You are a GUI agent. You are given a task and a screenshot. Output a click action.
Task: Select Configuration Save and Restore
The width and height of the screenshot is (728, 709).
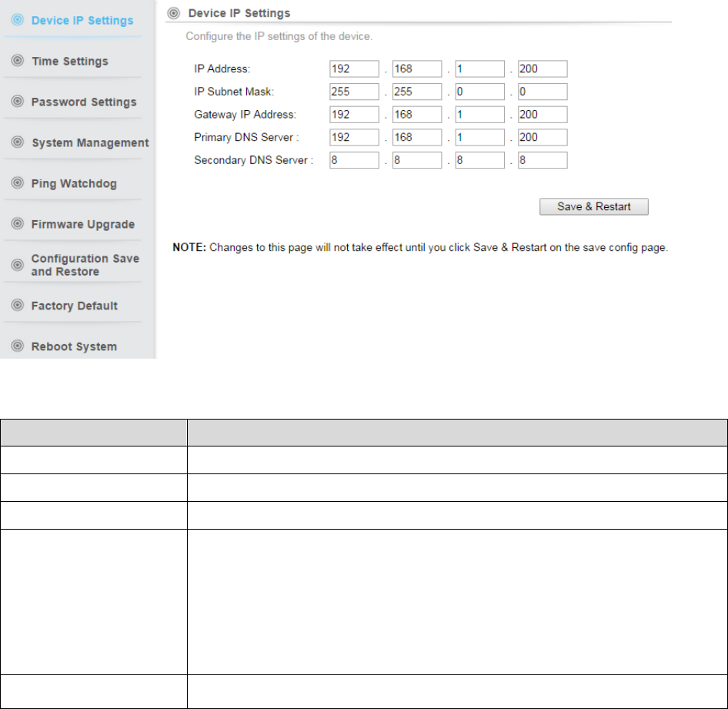85,265
